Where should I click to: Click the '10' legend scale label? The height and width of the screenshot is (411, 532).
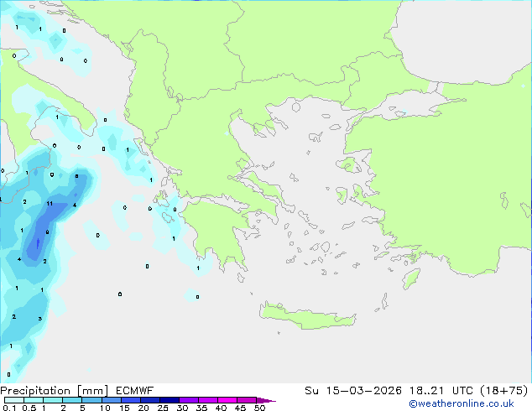coord(105,408)
